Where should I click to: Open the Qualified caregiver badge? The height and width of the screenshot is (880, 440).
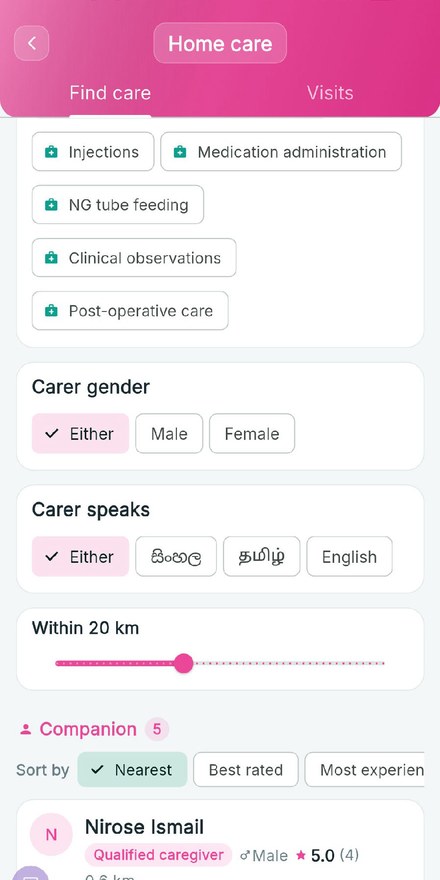[x=158, y=855]
